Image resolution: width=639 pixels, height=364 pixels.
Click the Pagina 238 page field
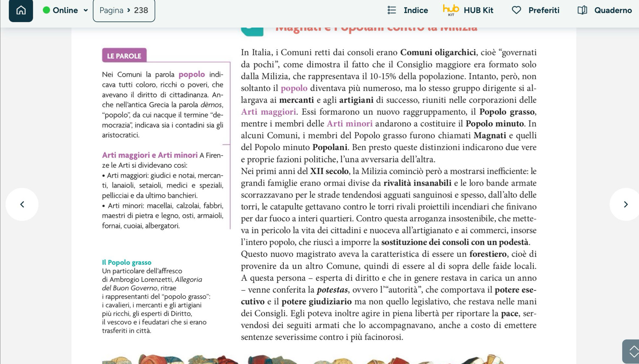pos(124,10)
